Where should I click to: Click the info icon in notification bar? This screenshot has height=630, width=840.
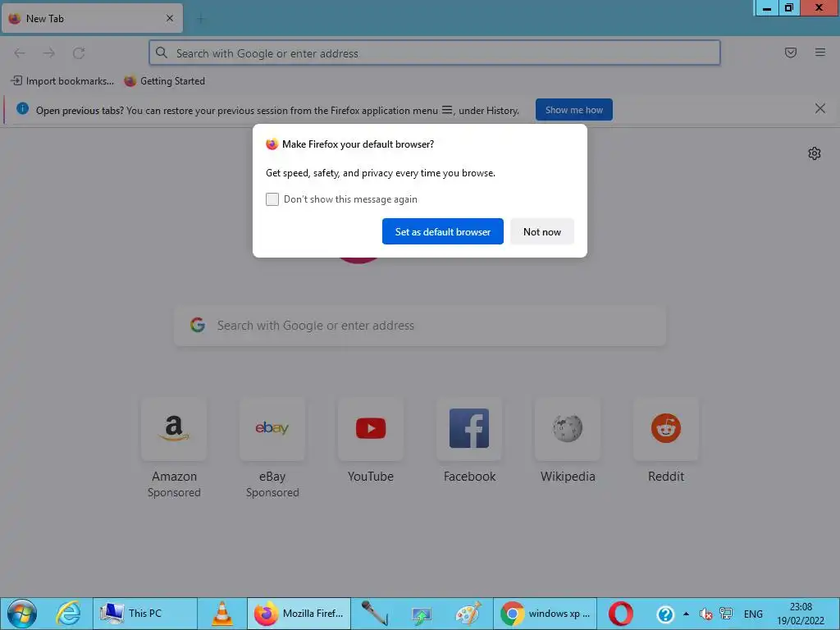(x=22, y=109)
